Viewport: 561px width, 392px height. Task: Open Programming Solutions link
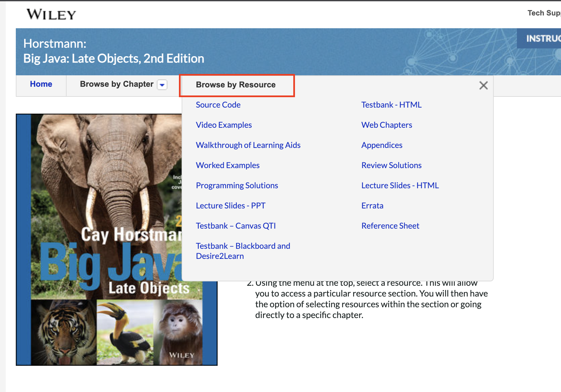coord(237,186)
